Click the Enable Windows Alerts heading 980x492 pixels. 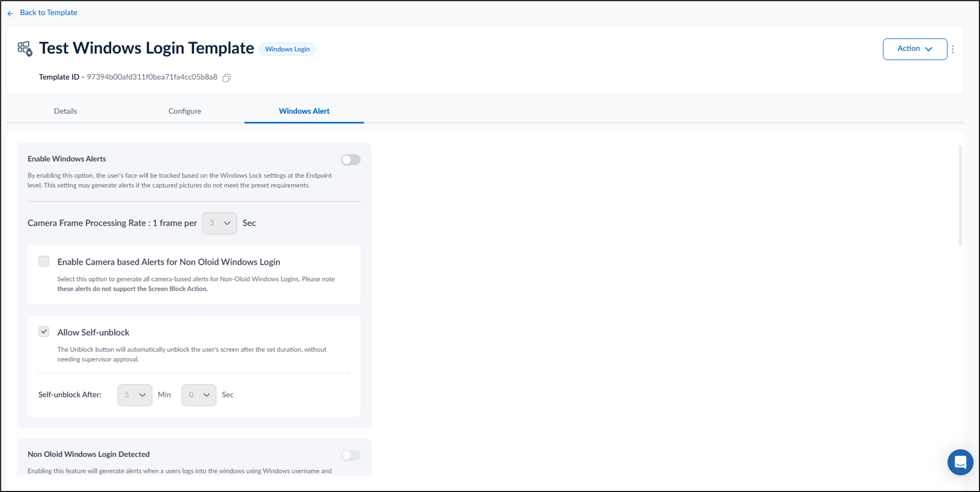click(x=67, y=159)
